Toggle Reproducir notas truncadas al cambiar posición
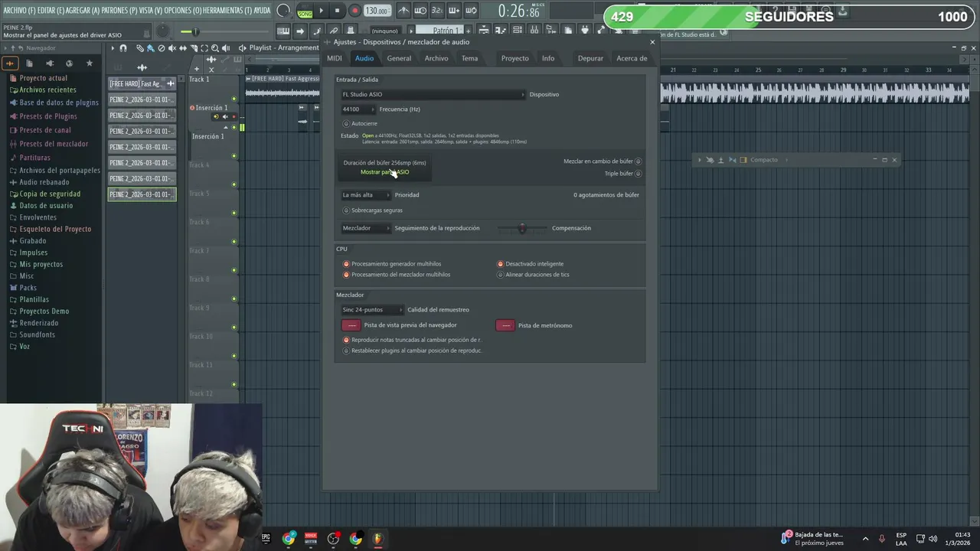This screenshot has width=980, height=551. [346, 340]
